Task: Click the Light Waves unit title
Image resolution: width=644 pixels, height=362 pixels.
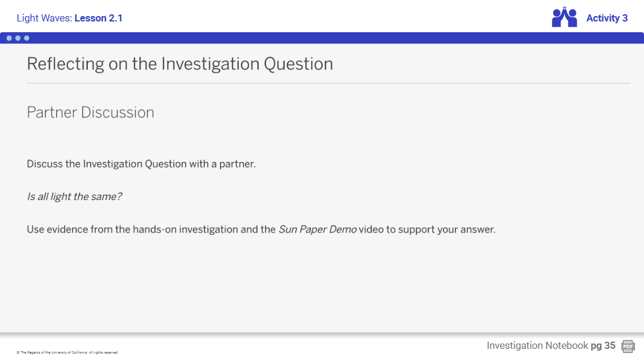Action: click(x=44, y=18)
